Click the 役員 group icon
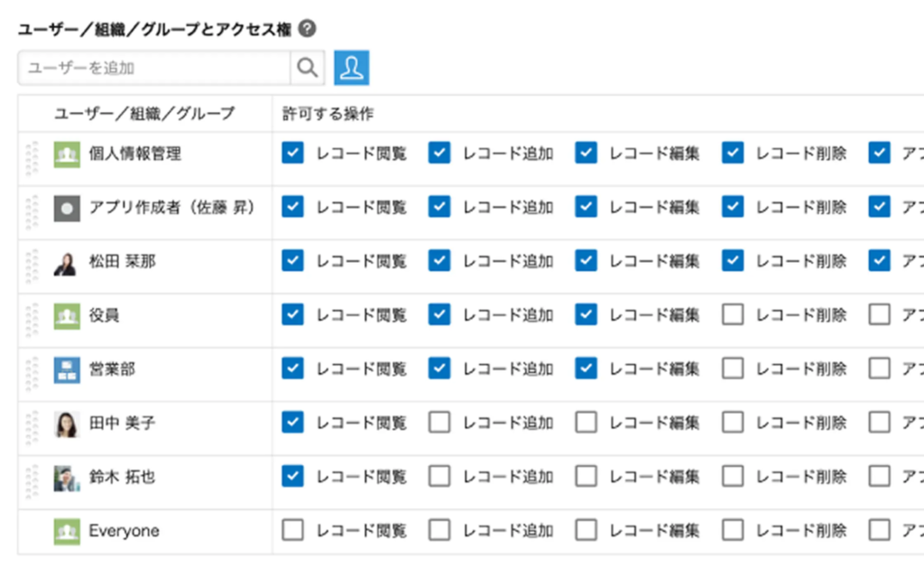 [68, 314]
